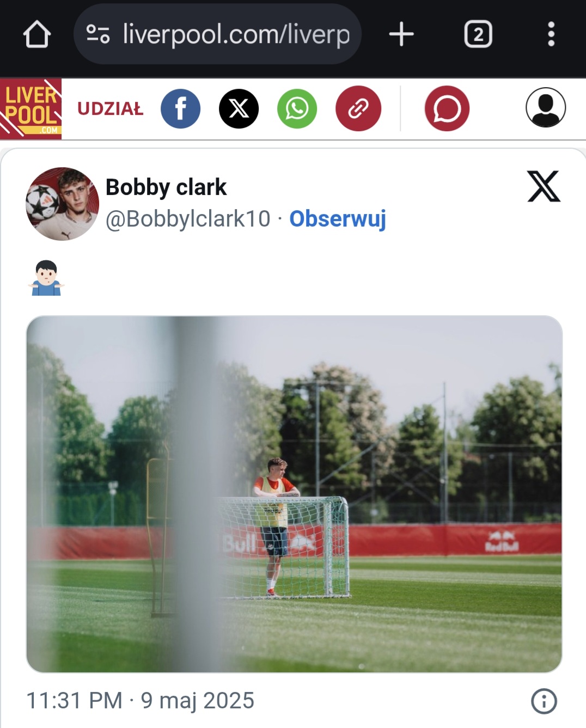Open user profile account icon

coord(546,107)
